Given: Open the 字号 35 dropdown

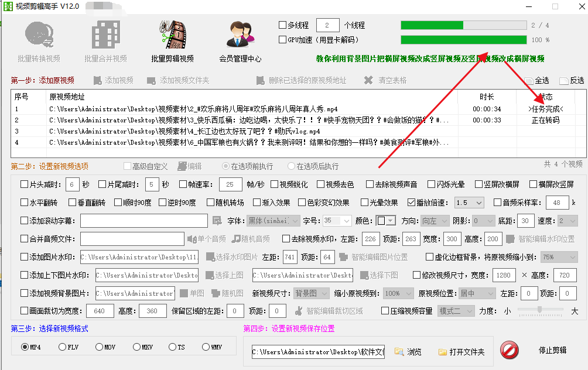Looking at the screenshot, I should click(x=337, y=221).
